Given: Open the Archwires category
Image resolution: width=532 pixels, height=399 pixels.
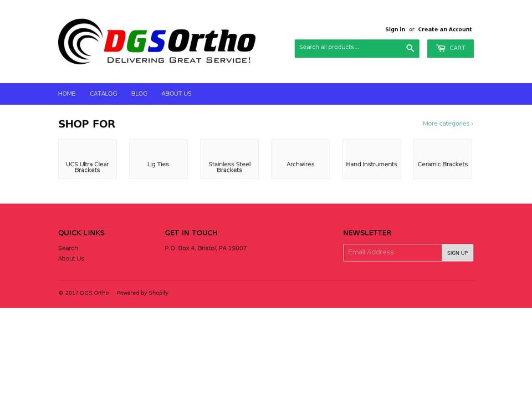Looking at the screenshot, I should 300,159.
